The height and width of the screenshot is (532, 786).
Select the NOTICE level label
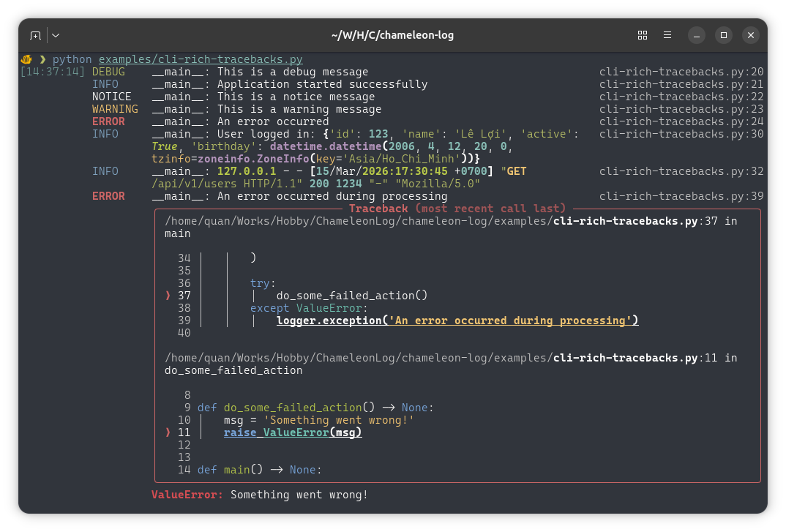click(x=111, y=97)
